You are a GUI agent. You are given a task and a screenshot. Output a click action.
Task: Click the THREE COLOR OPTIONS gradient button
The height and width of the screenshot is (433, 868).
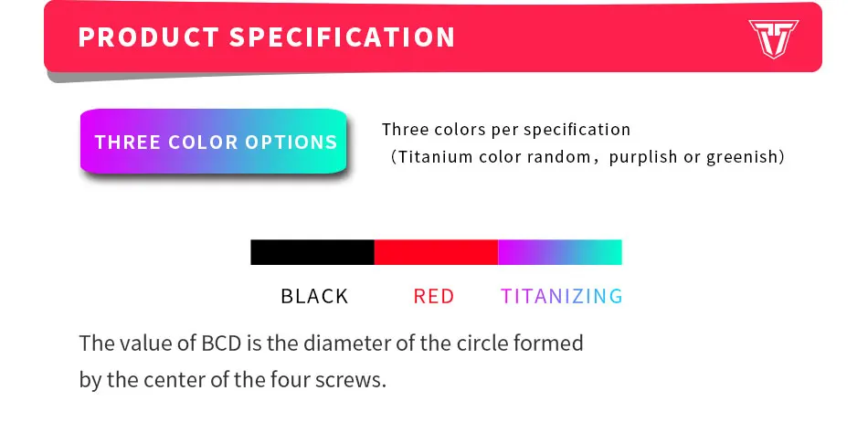(214, 142)
